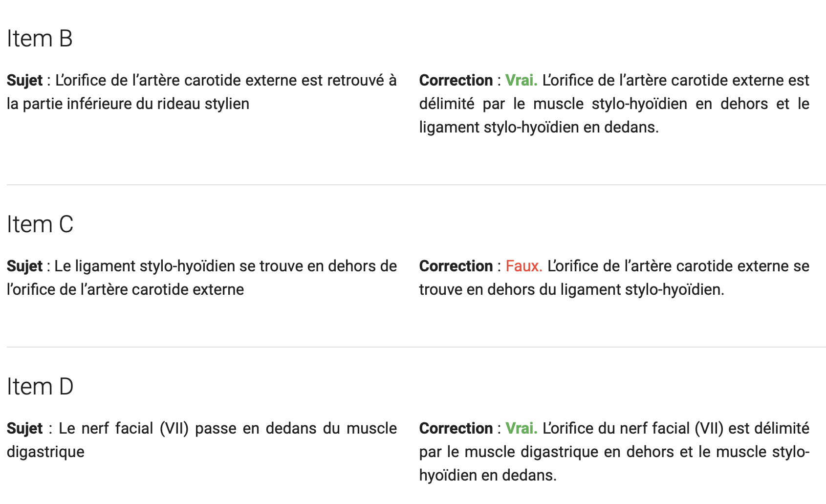Click the Item C heading
The height and width of the screenshot is (504, 826).
coord(40,224)
